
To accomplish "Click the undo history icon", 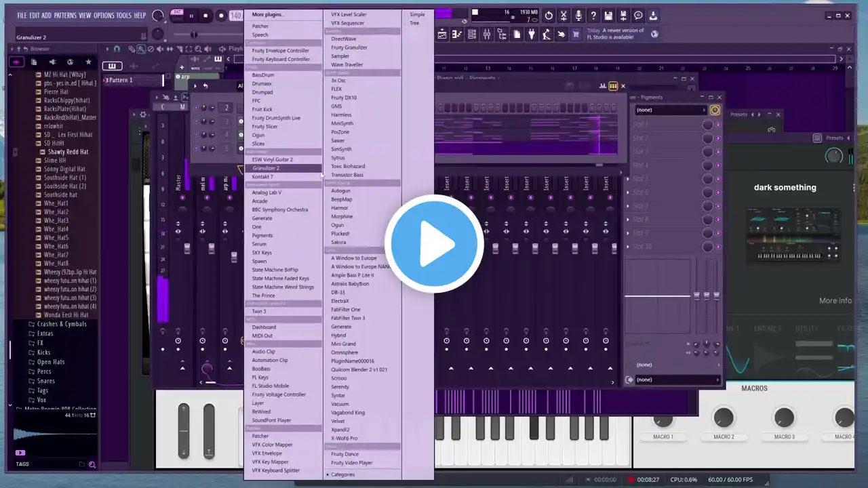I will [549, 16].
